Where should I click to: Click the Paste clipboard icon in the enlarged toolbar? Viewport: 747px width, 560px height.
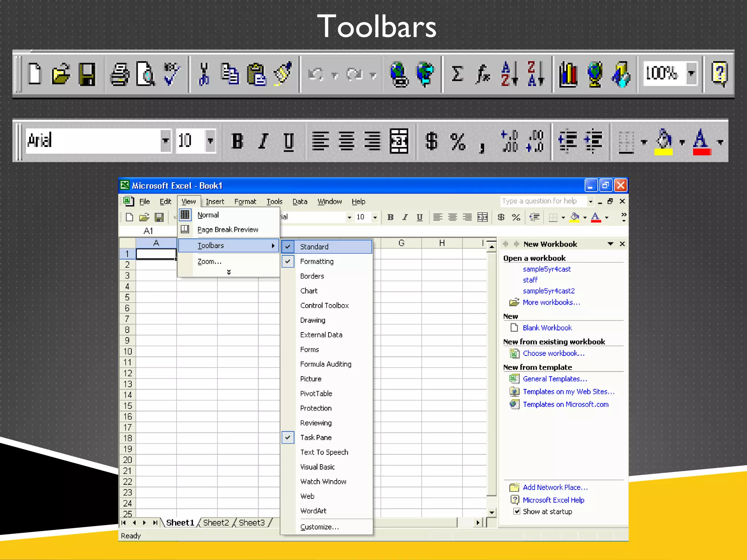[x=256, y=74]
